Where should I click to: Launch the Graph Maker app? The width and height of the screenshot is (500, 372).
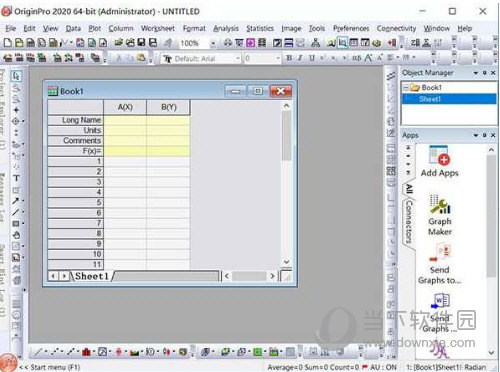click(440, 215)
